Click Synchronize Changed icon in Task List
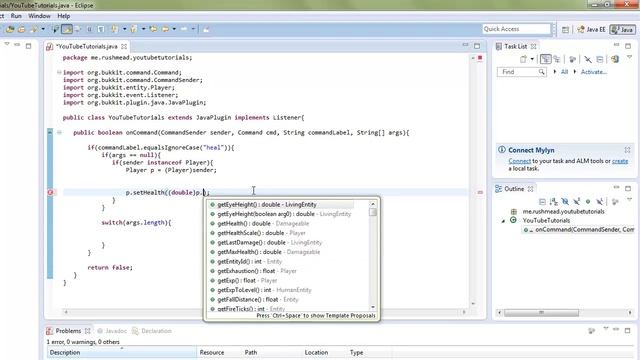Screen dimensions: 640x360 click(615, 59)
